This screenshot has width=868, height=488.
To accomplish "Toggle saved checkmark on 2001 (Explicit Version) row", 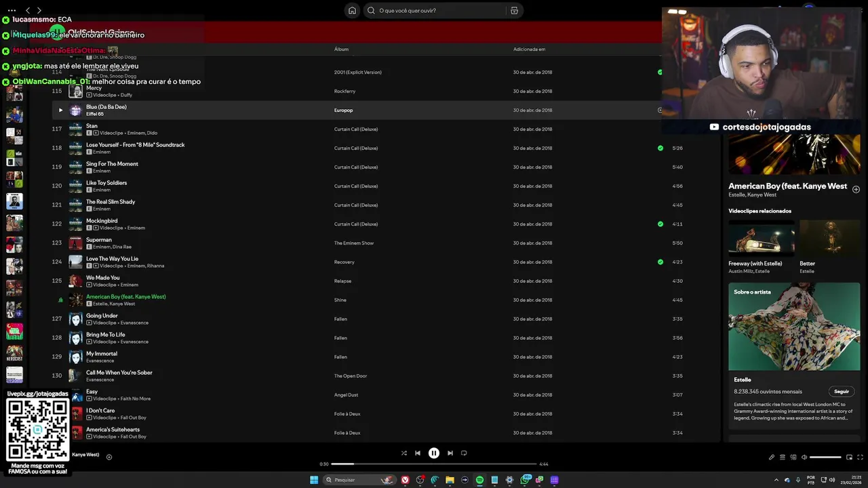I will 660,73.
